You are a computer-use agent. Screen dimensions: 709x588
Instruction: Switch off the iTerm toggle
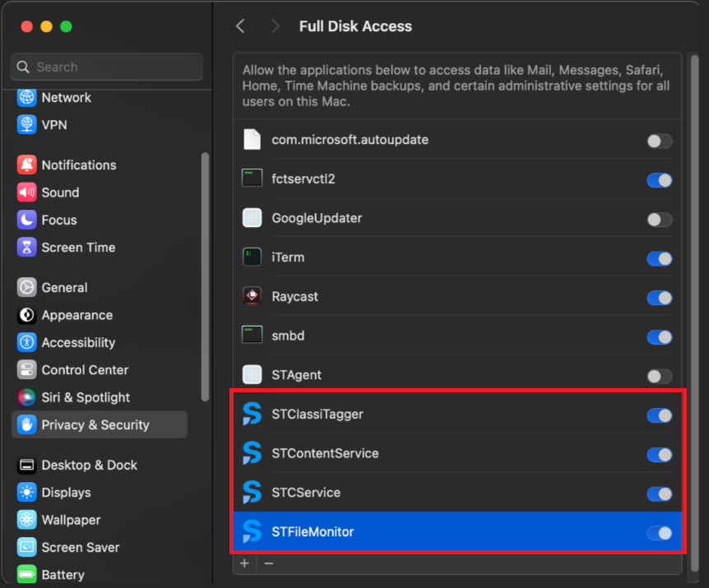660,259
